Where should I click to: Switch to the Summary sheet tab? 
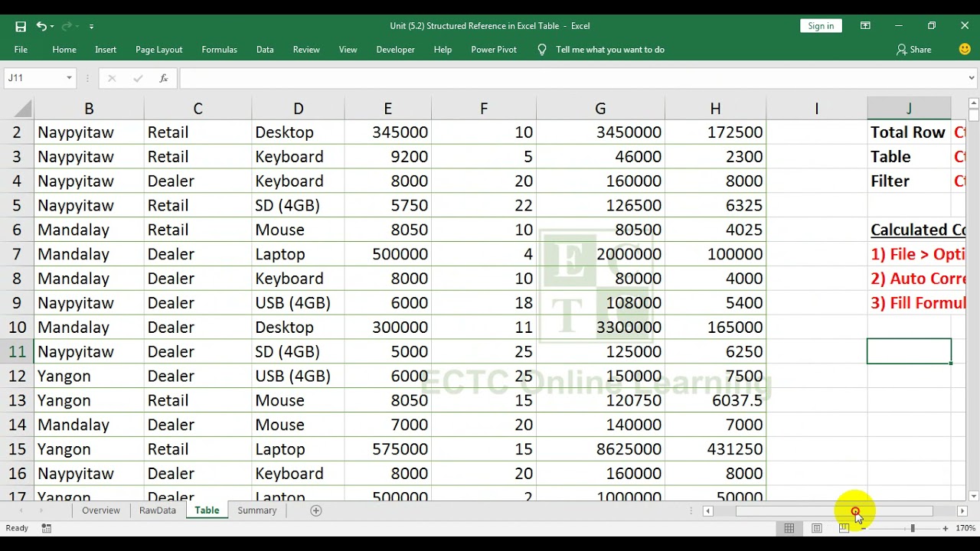[256, 510]
